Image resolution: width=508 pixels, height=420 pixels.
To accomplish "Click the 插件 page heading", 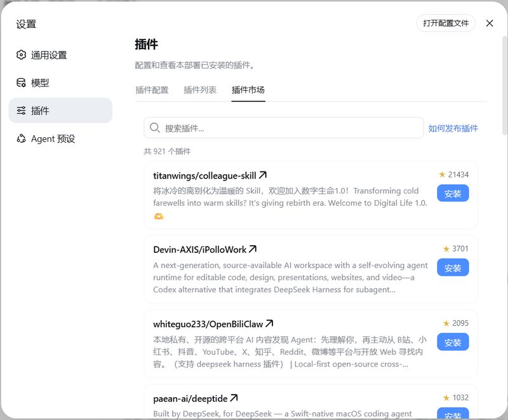I will pyautogui.click(x=147, y=44).
